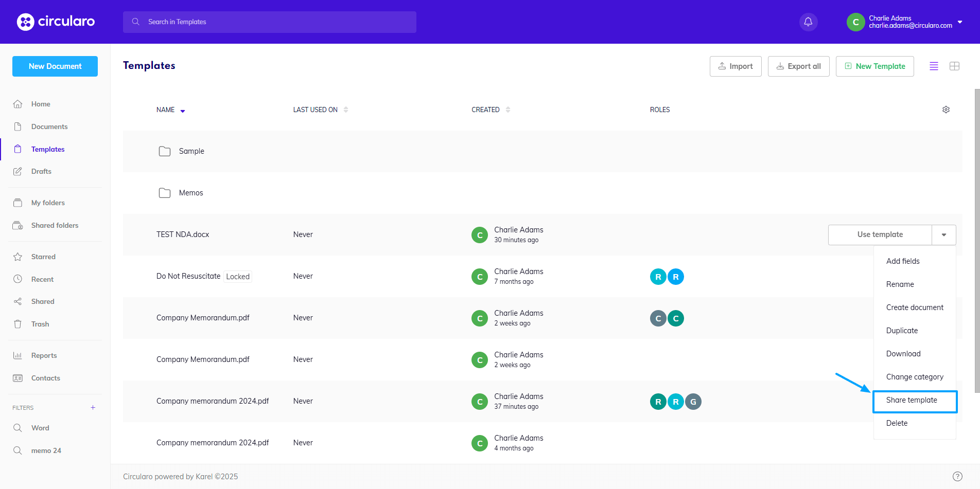Viewport: 980px width, 489px height.
Task: Select Share template from the menu
Action: 912,400
